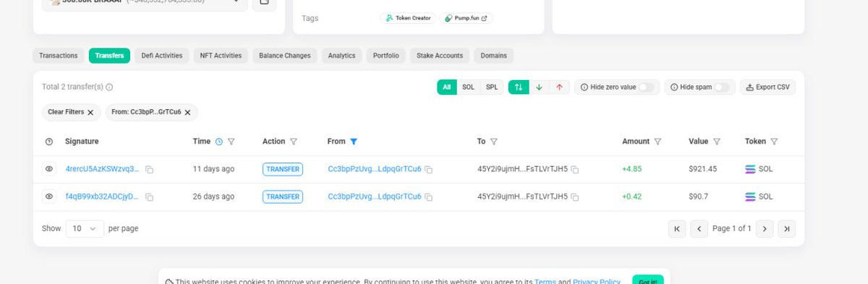
Task: Go to last page
Action: [x=787, y=228]
